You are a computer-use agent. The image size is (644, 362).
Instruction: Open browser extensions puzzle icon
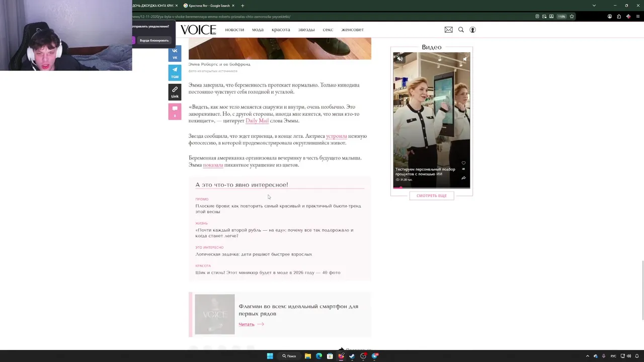pyautogui.click(x=619, y=17)
